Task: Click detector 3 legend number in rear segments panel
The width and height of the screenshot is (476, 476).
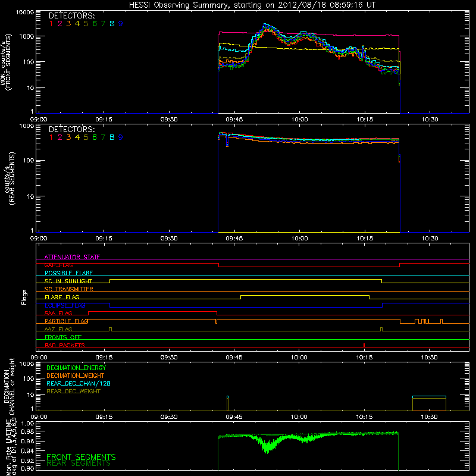Action: click(x=68, y=137)
